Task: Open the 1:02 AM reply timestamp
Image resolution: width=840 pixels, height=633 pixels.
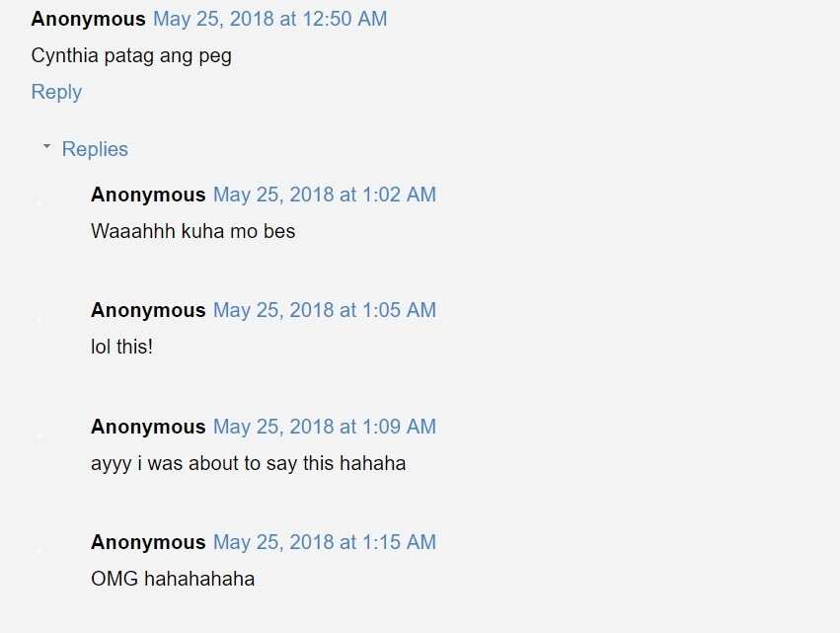Action: [x=325, y=195]
